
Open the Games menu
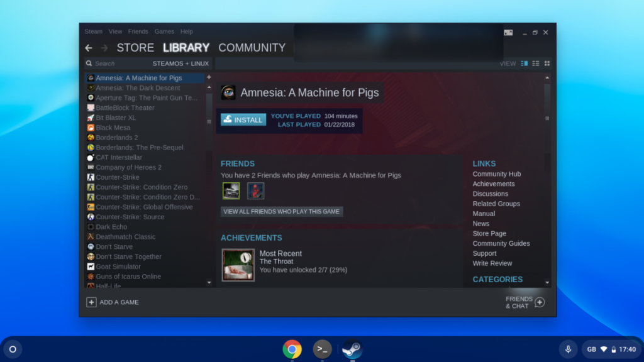coord(164,31)
